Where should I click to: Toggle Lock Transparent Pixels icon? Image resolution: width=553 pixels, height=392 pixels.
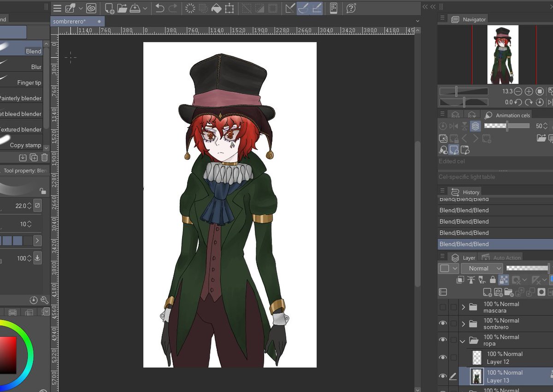504,280
